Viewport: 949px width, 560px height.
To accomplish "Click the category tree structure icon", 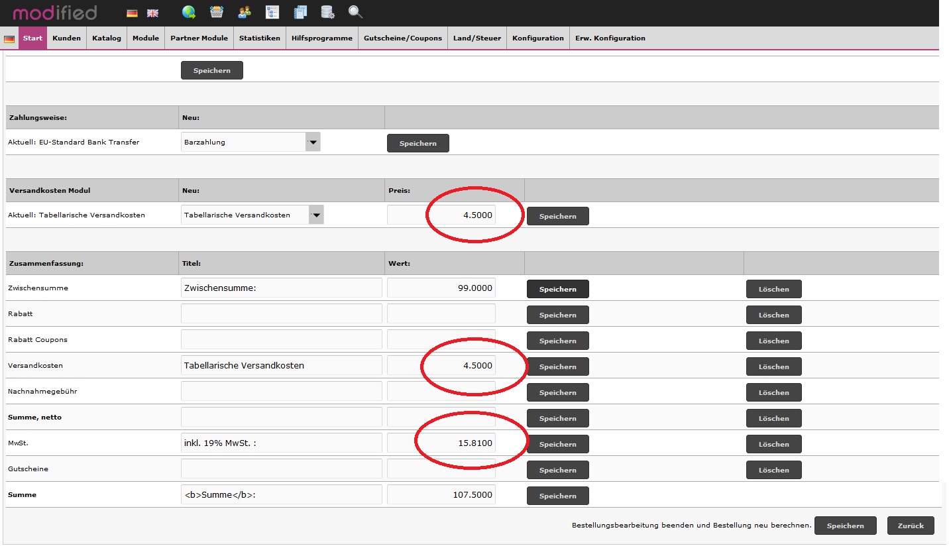I will [x=272, y=12].
